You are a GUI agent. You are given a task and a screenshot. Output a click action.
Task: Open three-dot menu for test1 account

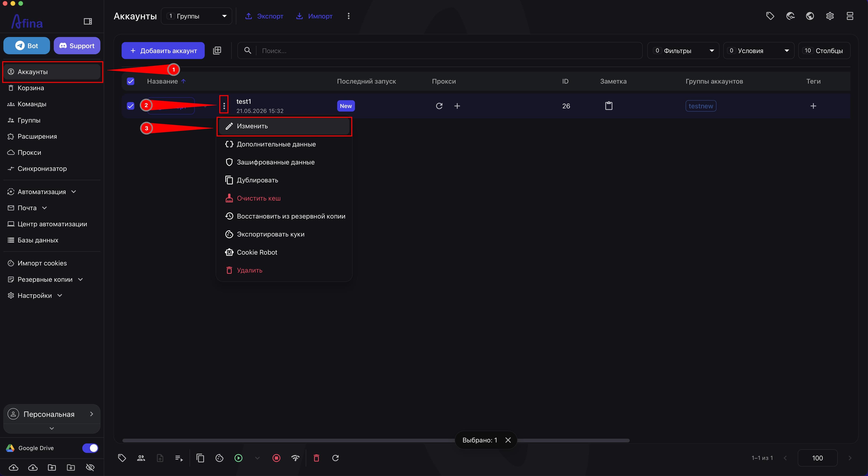[224, 106]
